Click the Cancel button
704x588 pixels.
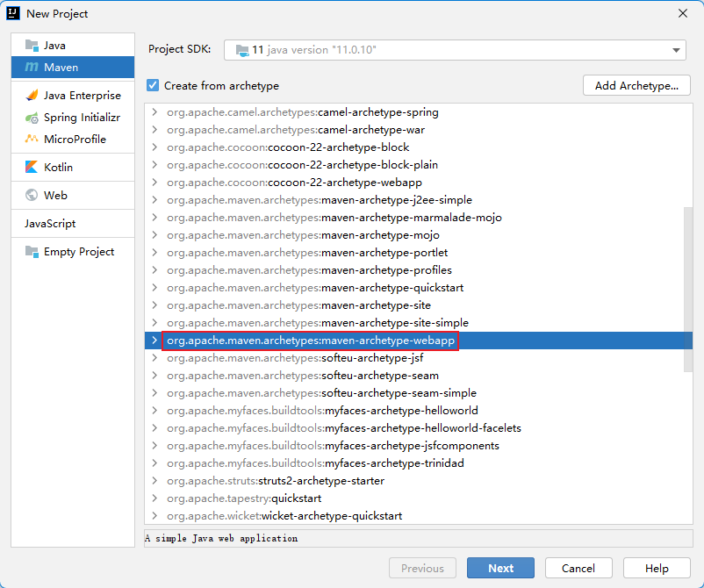point(578,568)
